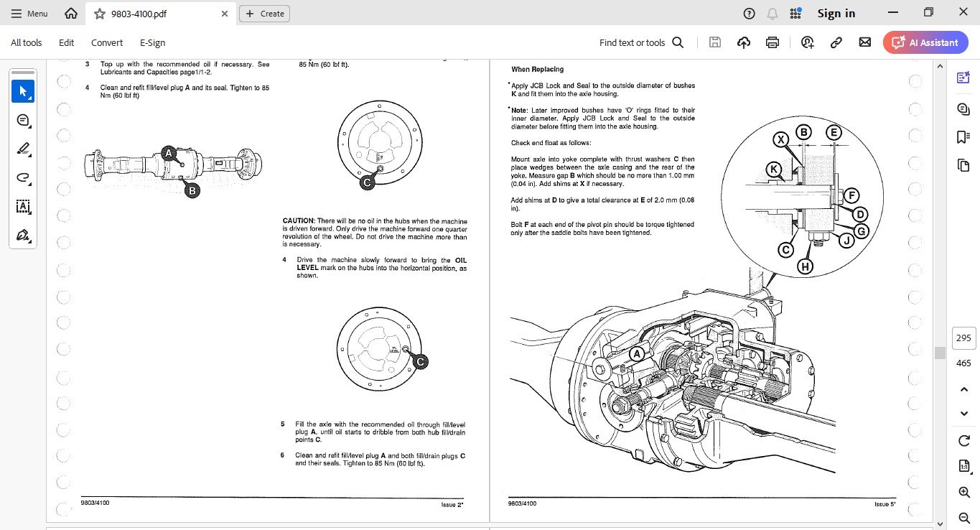Open the Convert menu
The width and height of the screenshot is (980, 530).
[107, 42]
